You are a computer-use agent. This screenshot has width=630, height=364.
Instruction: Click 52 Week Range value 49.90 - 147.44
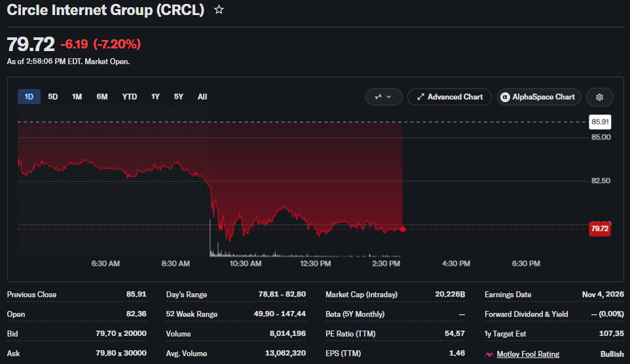pyautogui.click(x=280, y=314)
